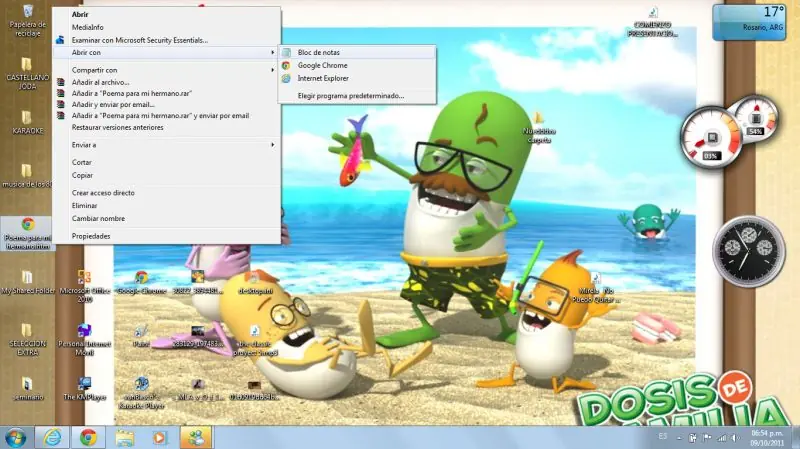This screenshot has height=449, width=800.
Task: Select the COMIENZO PRESENTACIO file icon
Action: click(653, 21)
